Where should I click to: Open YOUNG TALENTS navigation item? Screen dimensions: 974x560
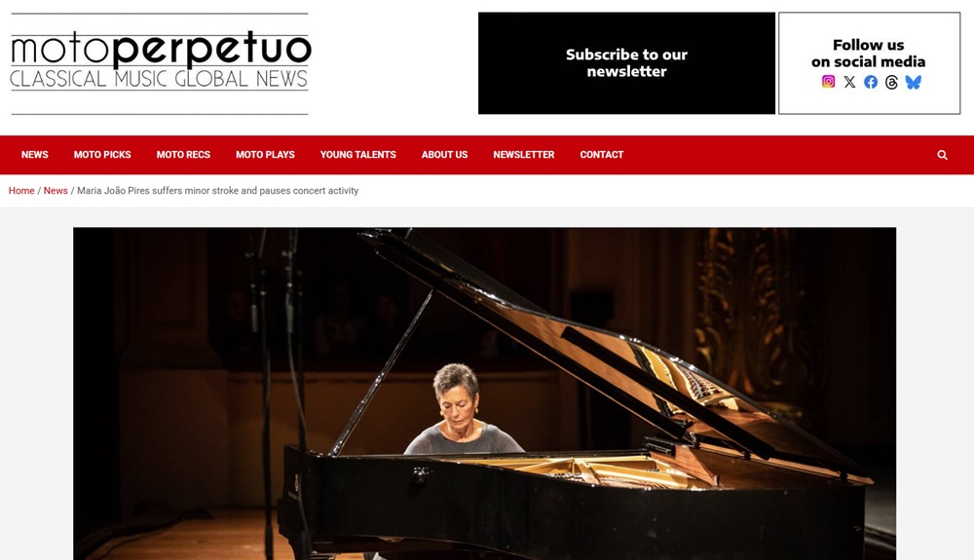[x=357, y=155]
